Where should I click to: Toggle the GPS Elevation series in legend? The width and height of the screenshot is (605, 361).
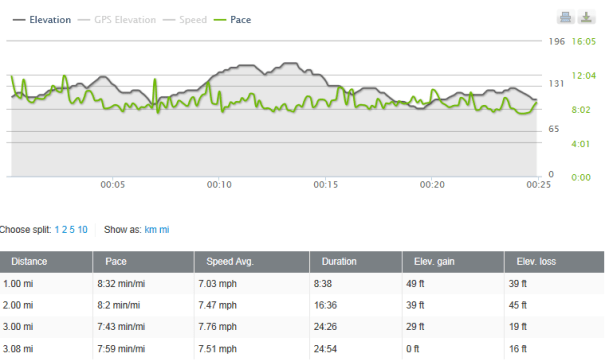[x=117, y=20]
